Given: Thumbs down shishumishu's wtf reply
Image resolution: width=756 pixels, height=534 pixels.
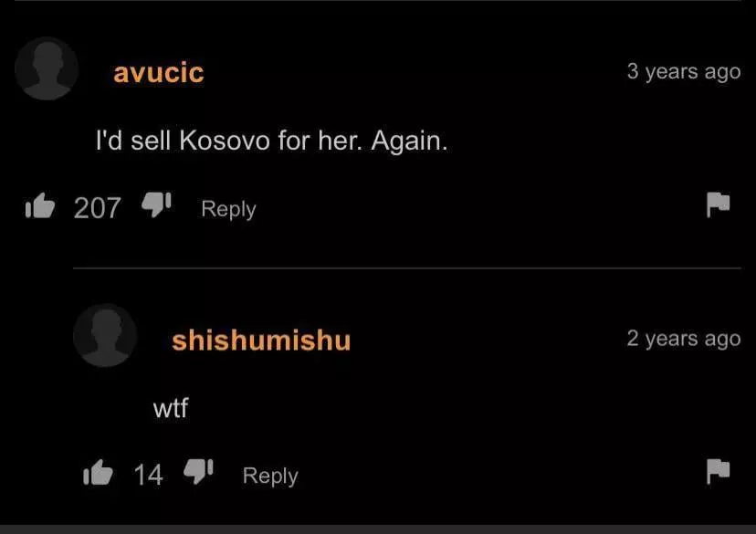Looking at the screenshot, I should pyautogui.click(x=198, y=471).
